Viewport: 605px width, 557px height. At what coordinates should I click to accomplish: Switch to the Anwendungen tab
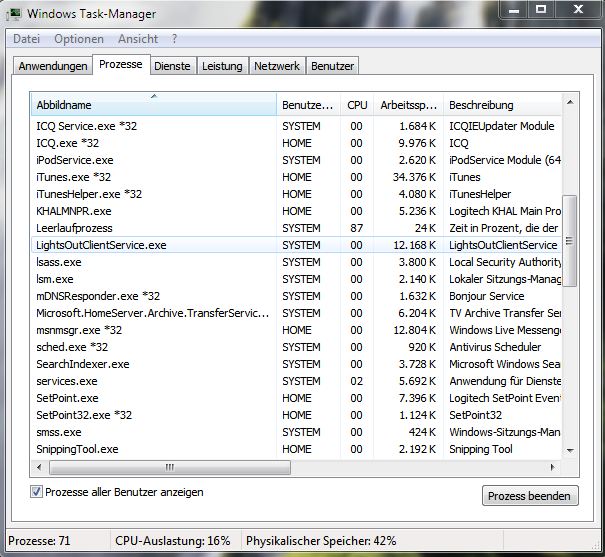tap(53, 66)
